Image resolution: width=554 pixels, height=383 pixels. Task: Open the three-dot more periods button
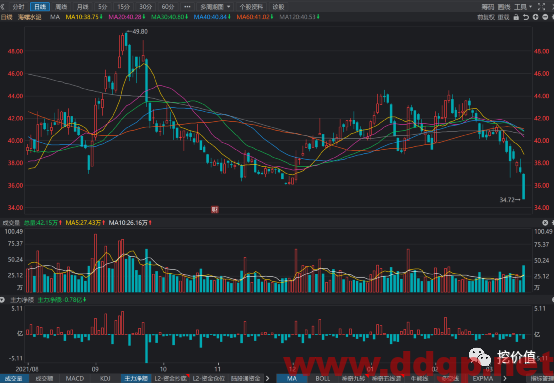coord(187,7)
